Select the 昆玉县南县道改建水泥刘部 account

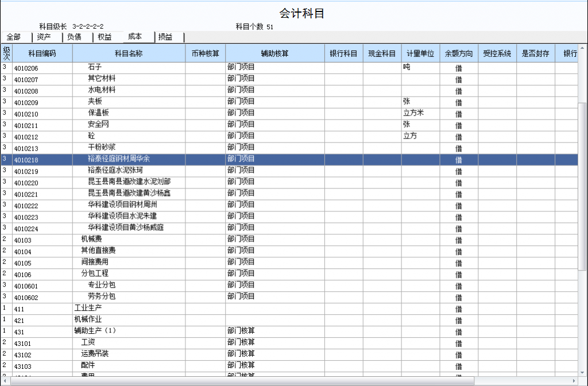click(x=129, y=182)
